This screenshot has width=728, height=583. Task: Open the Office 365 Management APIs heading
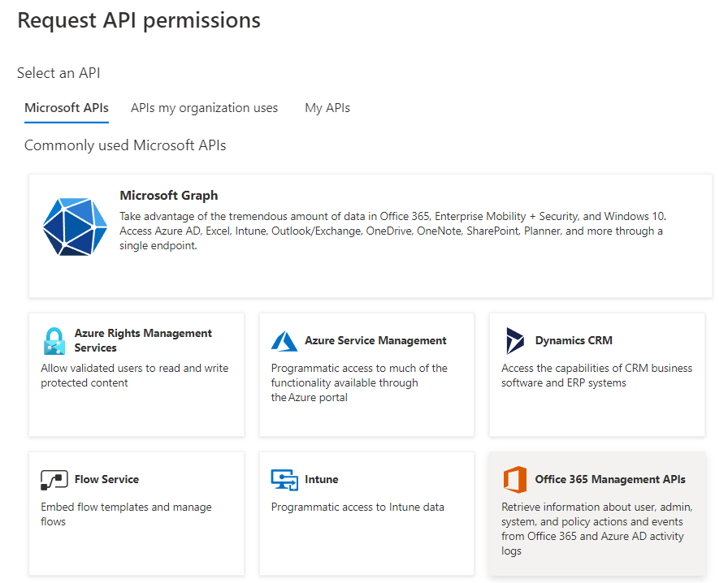coord(610,479)
